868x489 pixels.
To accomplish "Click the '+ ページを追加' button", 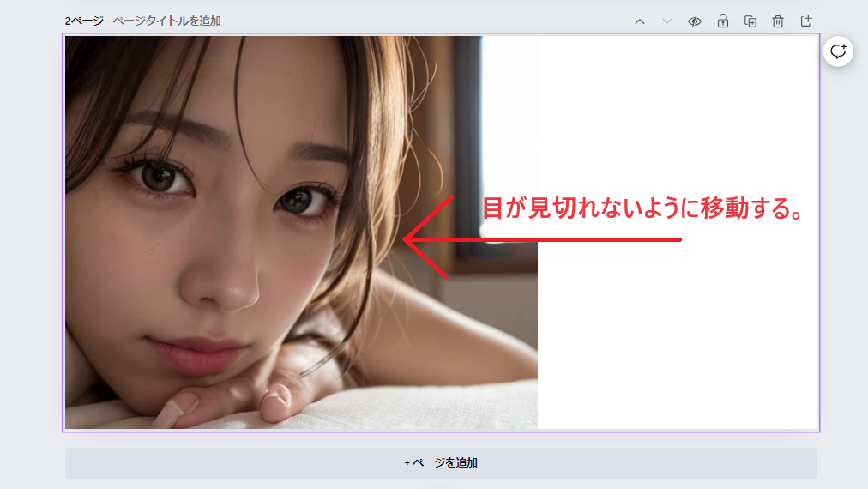I will click(x=441, y=463).
